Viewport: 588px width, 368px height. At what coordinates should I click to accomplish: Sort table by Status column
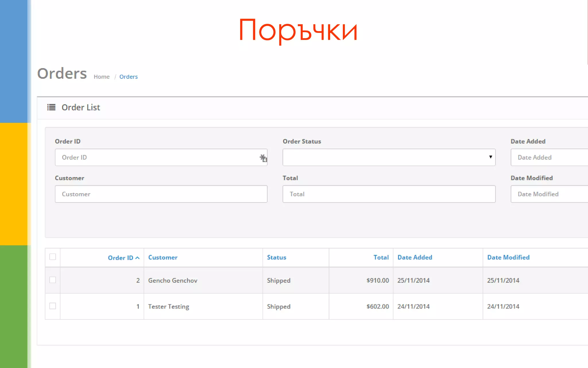click(276, 257)
